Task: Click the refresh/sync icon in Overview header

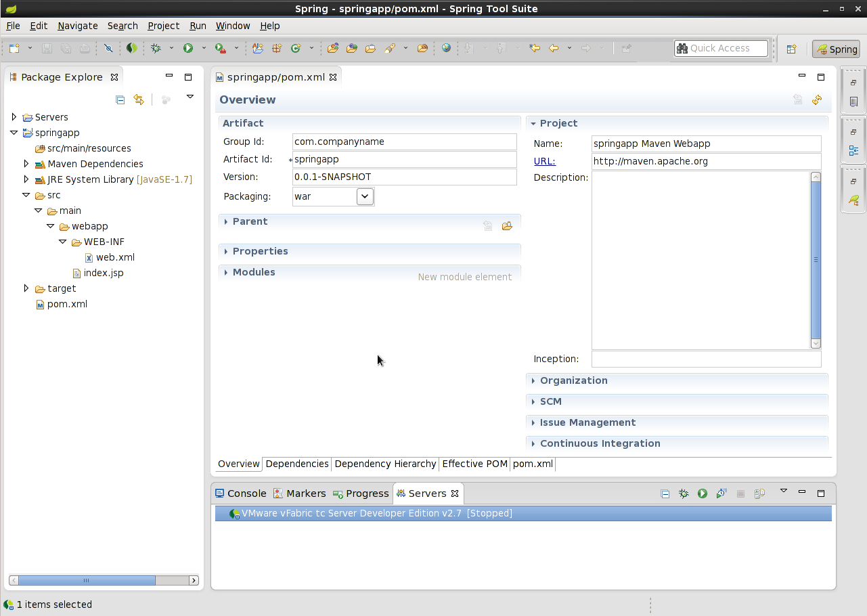Action: pos(817,100)
